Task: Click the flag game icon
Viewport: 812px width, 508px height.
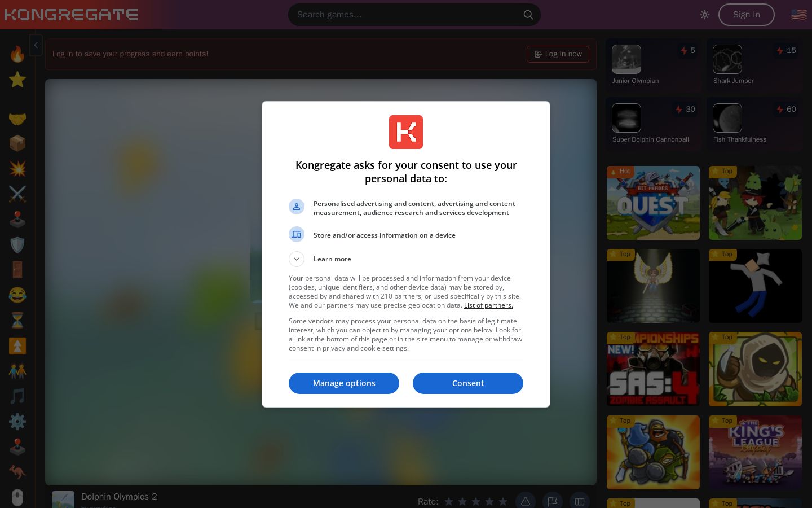Action: (x=553, y=501)
